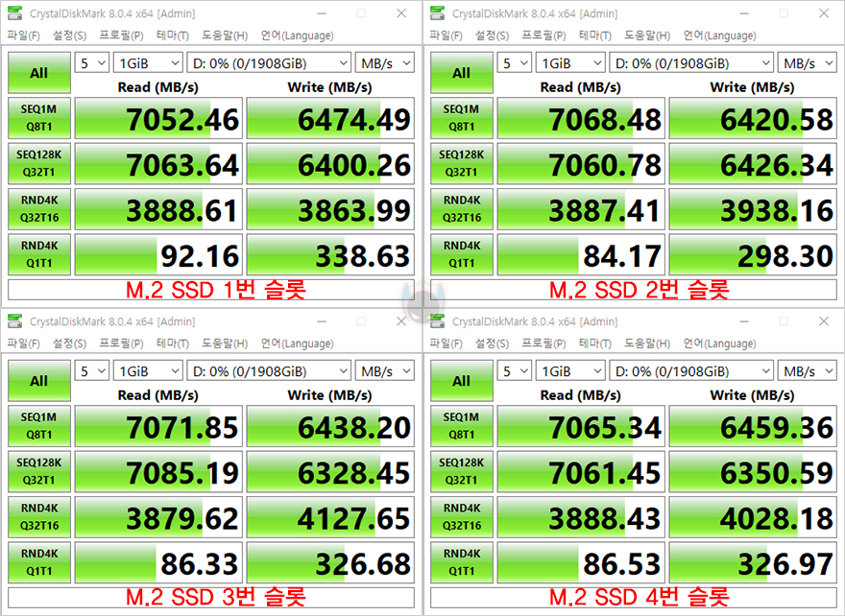Select the 7052.46 read result

click(x=158, y=118)
